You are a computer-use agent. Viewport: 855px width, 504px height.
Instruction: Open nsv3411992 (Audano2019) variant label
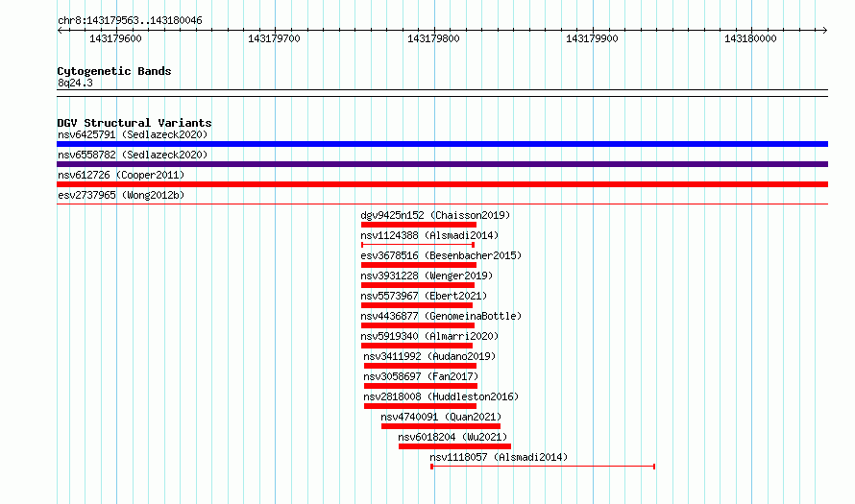(429, 356)
